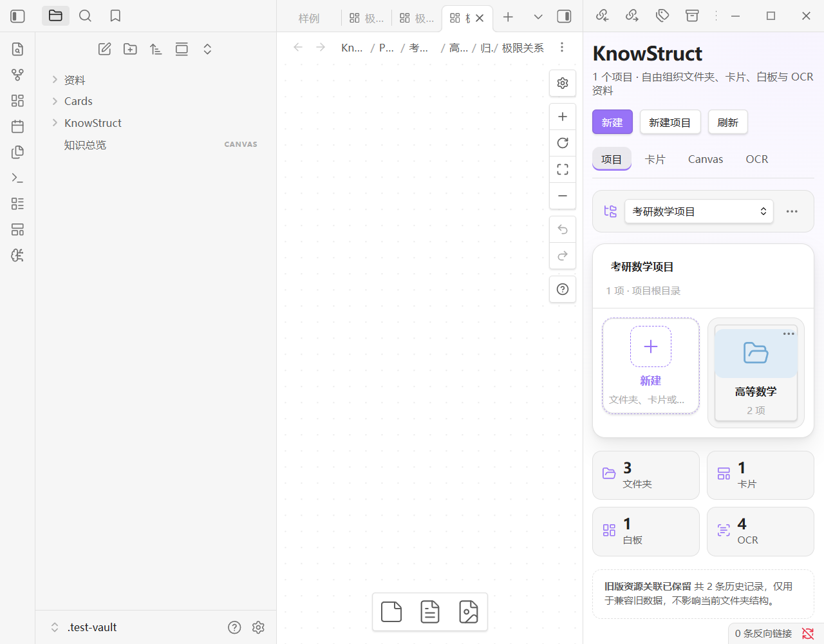824x644 pixels.
Task: Zoom out on the canvas
Action: [x=563, y=196]
